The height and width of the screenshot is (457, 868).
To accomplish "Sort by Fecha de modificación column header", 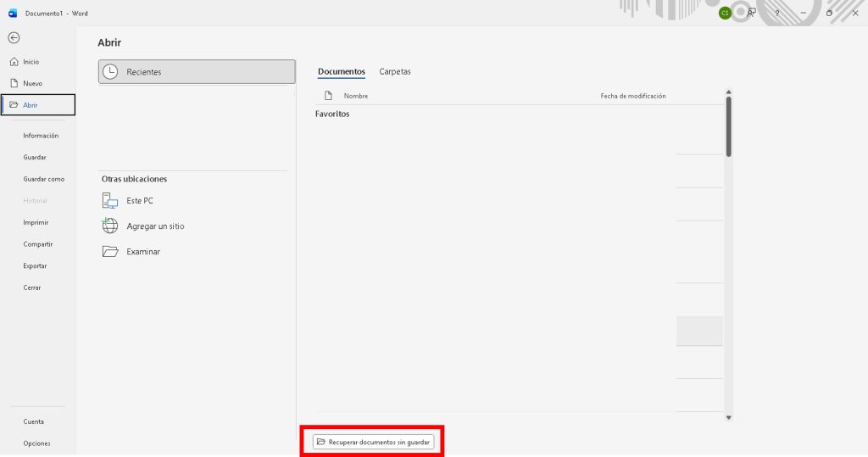I will point(632,96).
